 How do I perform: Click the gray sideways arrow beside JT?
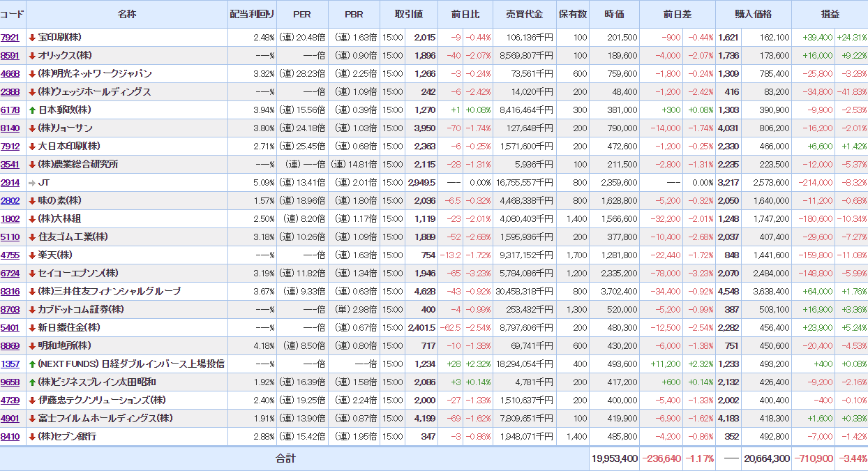pyautogui.click(x=32, y=183)
